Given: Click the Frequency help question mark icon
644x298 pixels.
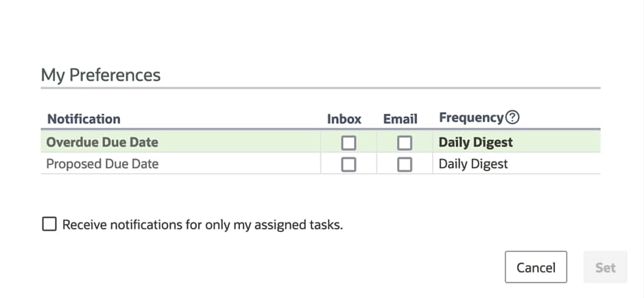Looking at the screenshot, I should coord(512,117).
